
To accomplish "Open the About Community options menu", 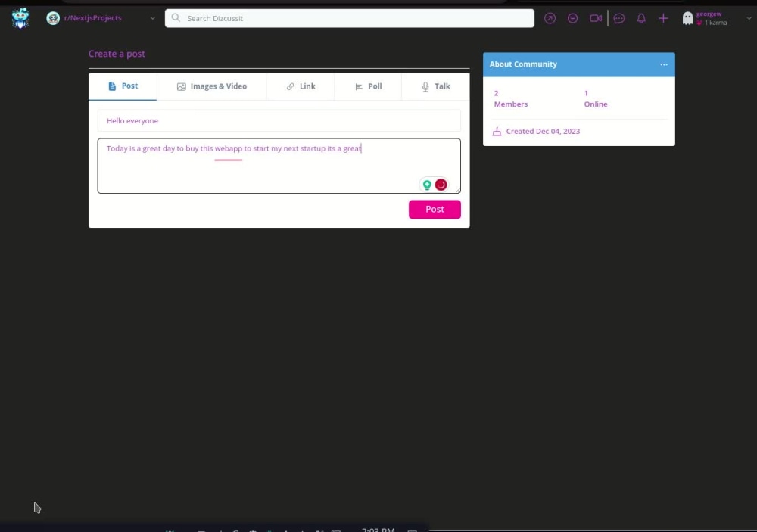I will pos(664,64).
